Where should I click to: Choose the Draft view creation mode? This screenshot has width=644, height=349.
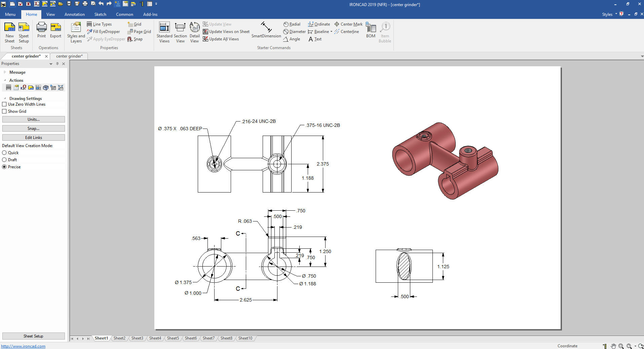(4, 160)
